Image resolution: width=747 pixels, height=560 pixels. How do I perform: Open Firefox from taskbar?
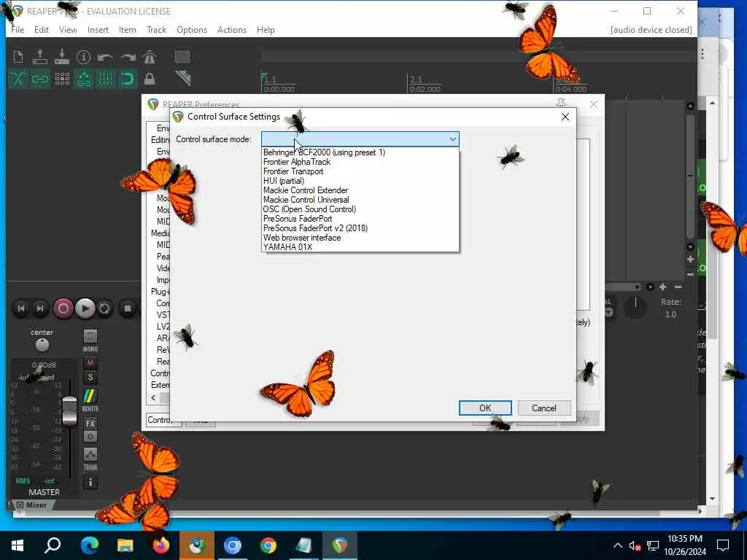click(x=161, y=545)
